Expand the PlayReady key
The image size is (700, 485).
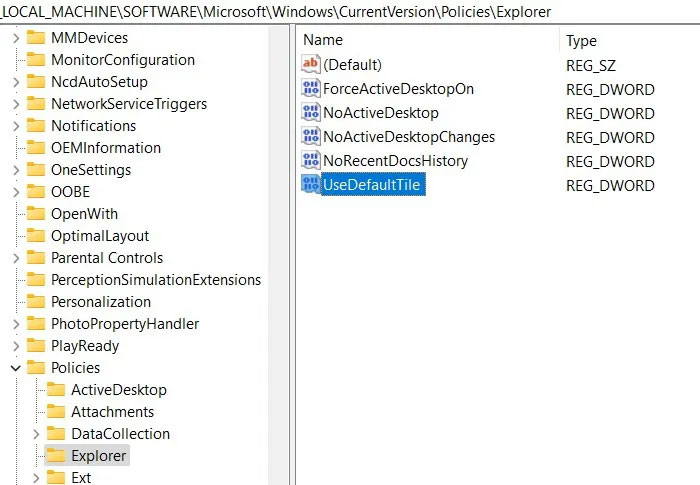[16, 346]
